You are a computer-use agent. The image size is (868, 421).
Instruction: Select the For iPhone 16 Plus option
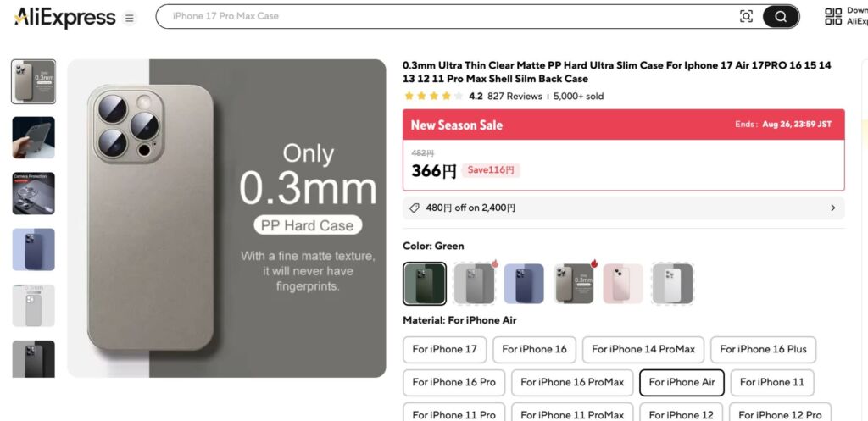[763, 349]
